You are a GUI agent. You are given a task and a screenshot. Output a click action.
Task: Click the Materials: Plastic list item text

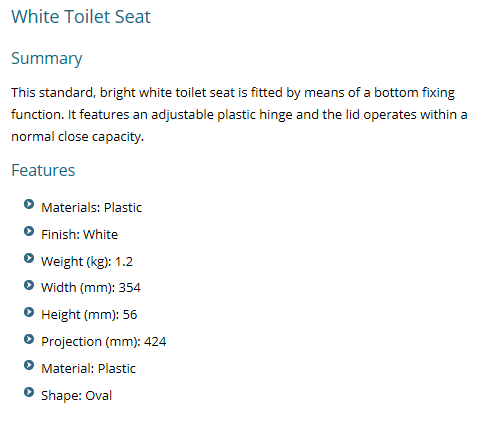point(92,208)
